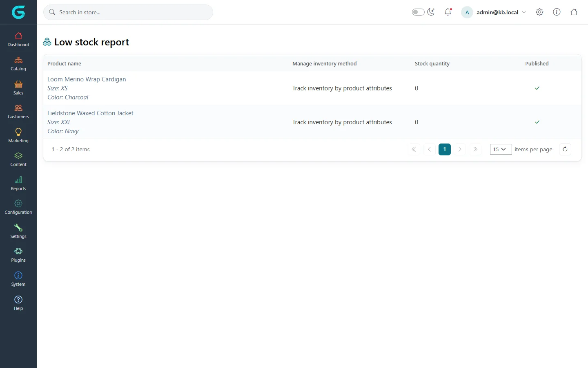Viewport: 588px width, 368px height.
Task: Toggle dark mode switch
Action: pyautogui.click(x=418, y=12)
